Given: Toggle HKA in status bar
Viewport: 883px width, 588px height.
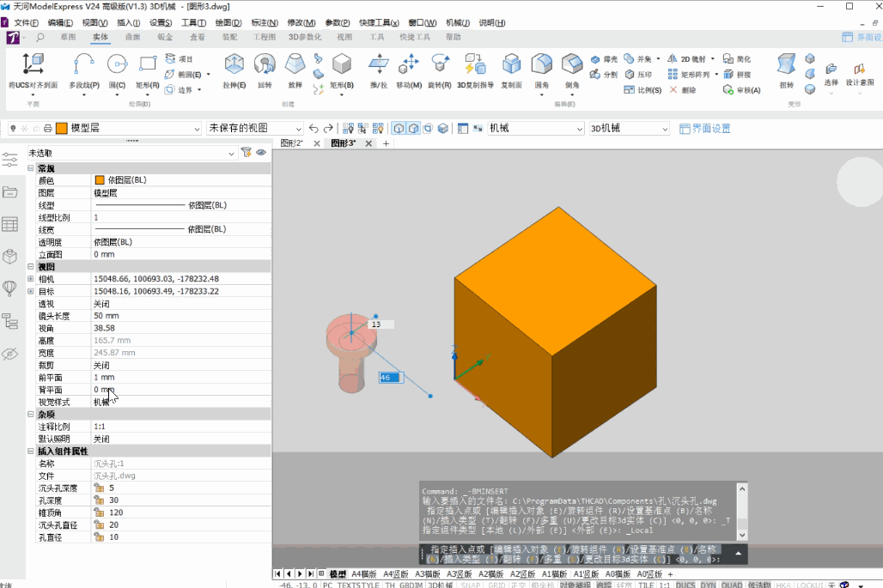Looking at the screenshot, I should point(783,585).
